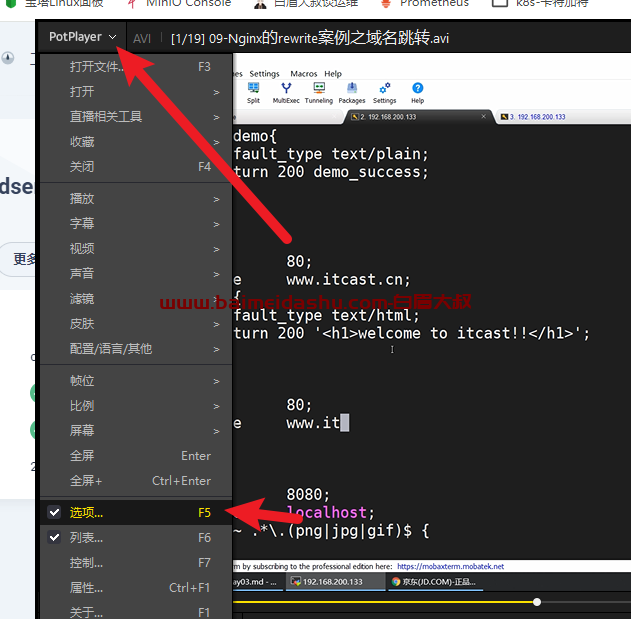Choose 关闭 from the PotPlayer menu
631x619 pixels.
tap(136, 167)
